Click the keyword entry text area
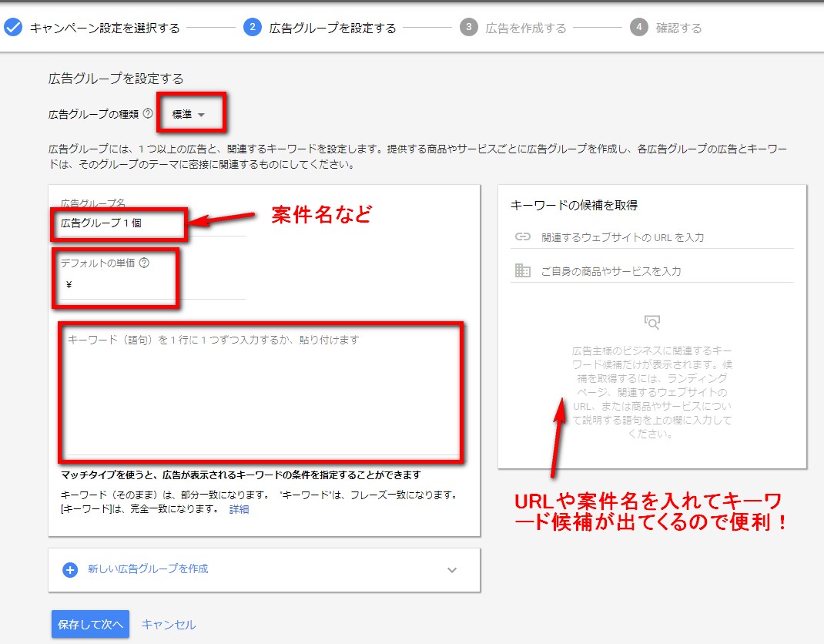The image size is (824, 644). [x=262, y=393]
